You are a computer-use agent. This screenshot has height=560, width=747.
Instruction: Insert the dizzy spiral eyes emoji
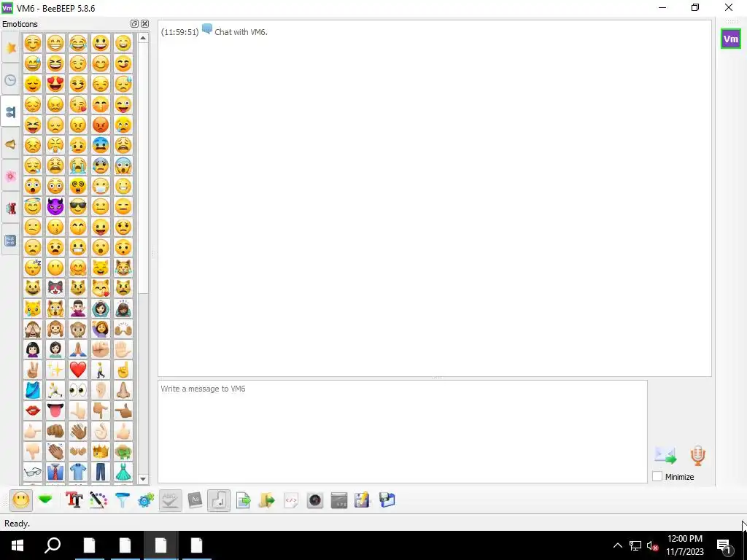coord(77,186)
